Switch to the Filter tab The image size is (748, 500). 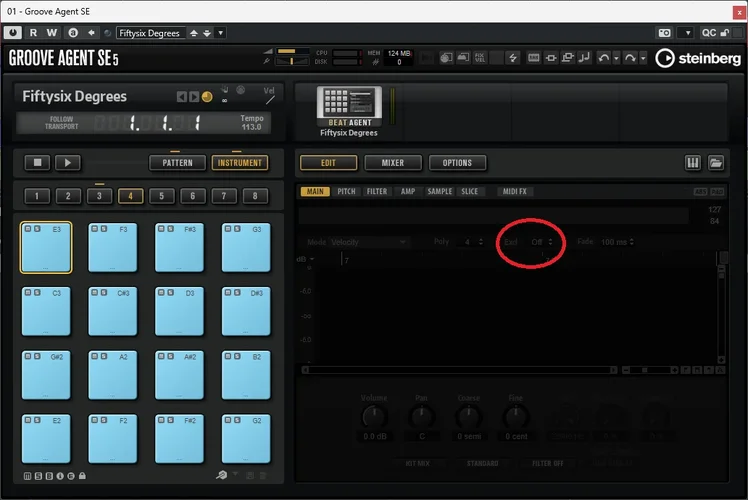377,191
